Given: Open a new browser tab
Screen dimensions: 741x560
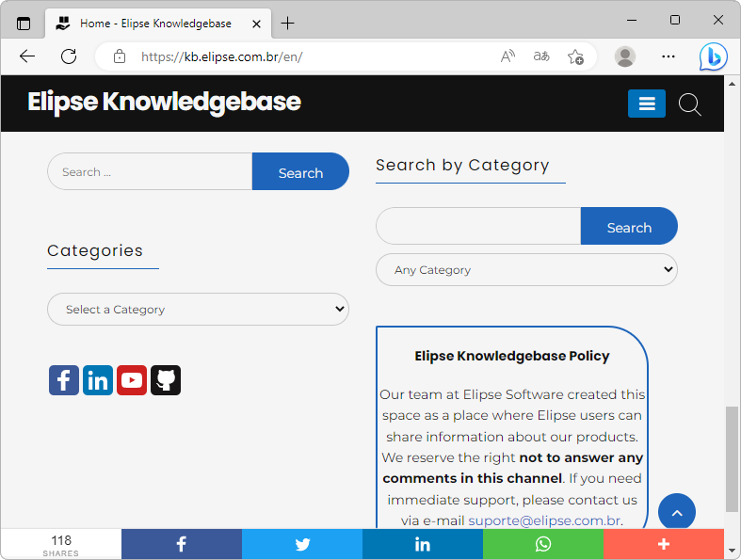Looking at the screenshot, I should (x=288, y=23).
